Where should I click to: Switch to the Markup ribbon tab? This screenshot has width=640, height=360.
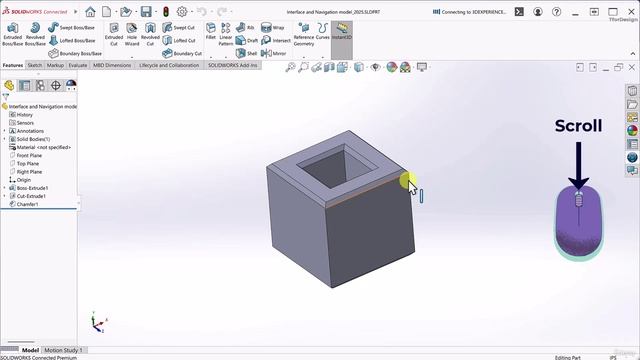tap(55, 65)
